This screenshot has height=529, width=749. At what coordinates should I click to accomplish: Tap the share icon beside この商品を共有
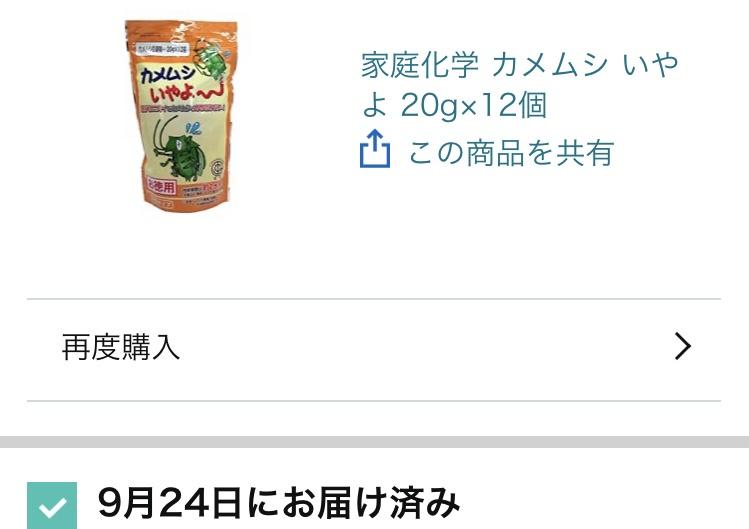point(374,149)
